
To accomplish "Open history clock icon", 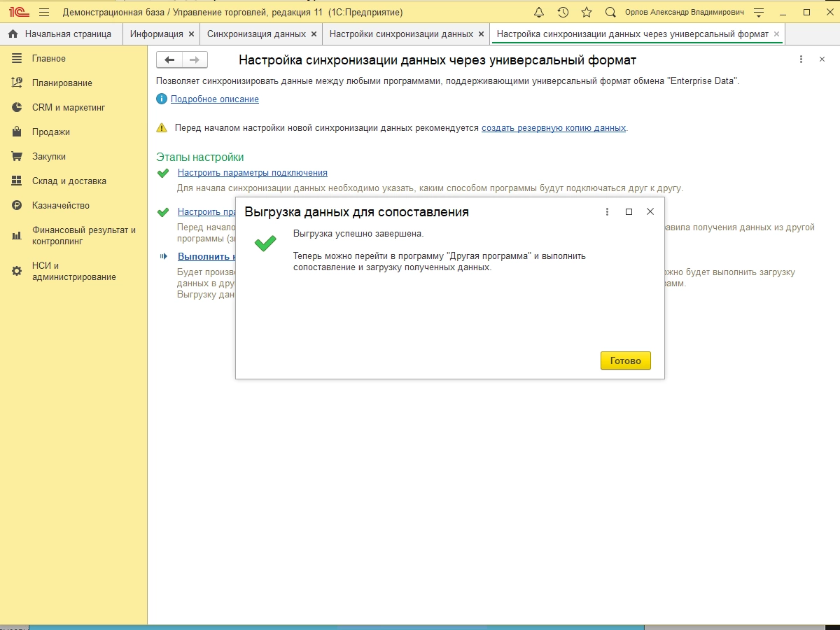I will [x=563, y=12].
